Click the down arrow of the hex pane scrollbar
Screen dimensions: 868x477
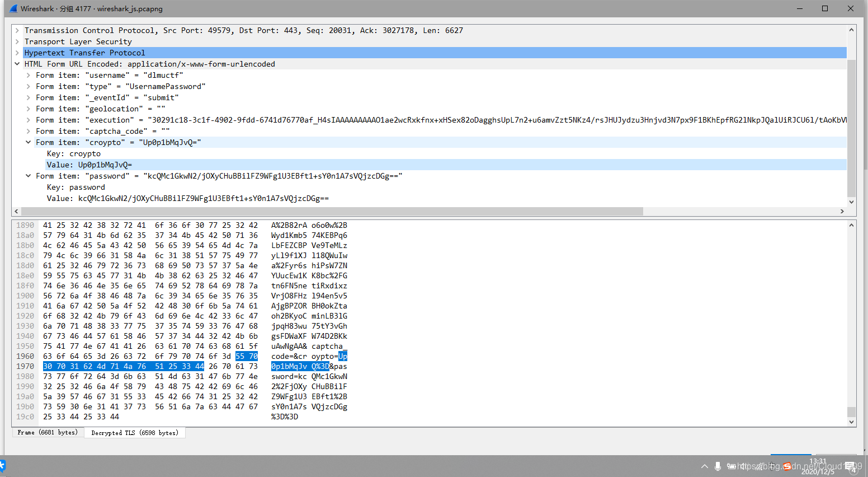(x=852, y=422)
